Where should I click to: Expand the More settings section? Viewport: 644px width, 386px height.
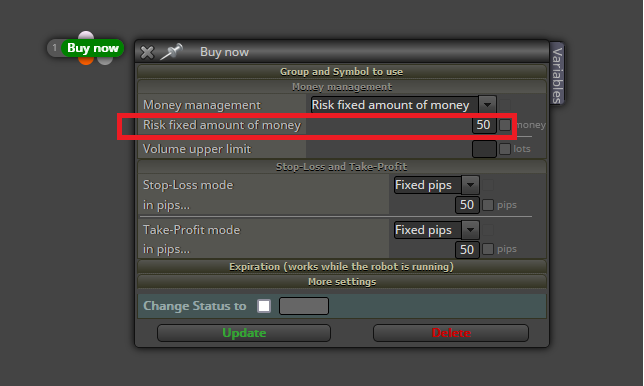[342, 282]
